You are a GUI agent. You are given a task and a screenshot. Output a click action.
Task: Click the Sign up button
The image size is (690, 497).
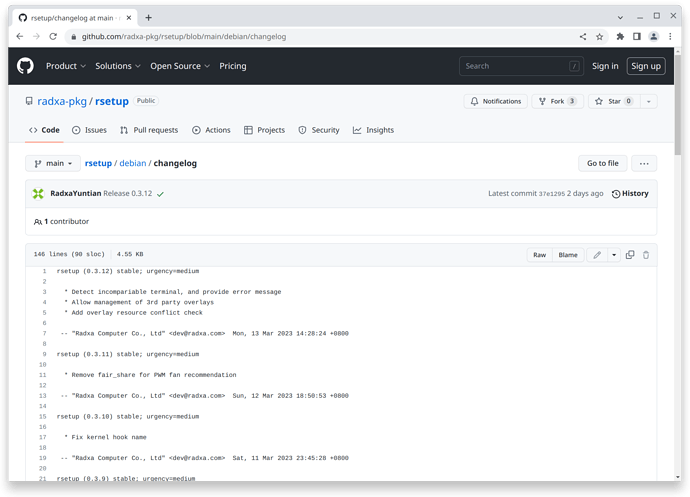pos(646,66)
